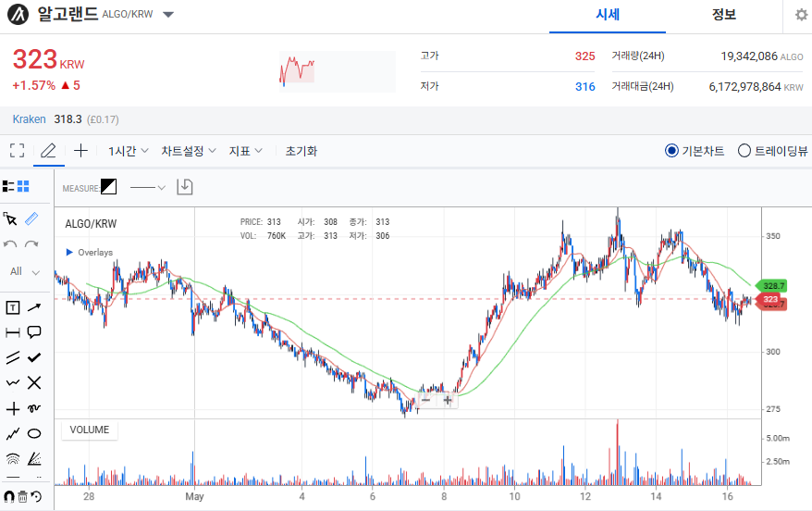Open the All drawing tools filter dropdown
812x511 pixels.
pyautogui.click(x=25, y=271)
